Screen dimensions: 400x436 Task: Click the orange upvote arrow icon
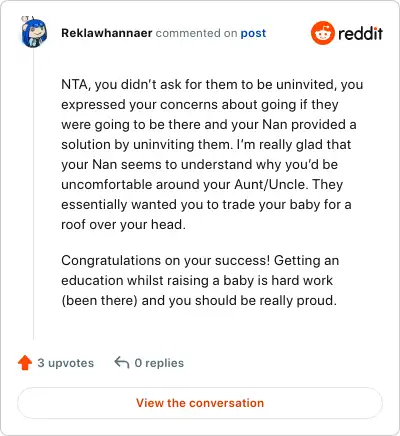(25, 363)
